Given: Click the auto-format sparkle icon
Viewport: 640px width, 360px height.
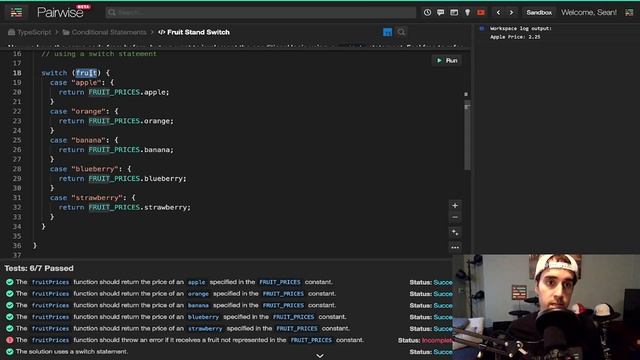Looking at the screenshot, I should coord(455,233).
